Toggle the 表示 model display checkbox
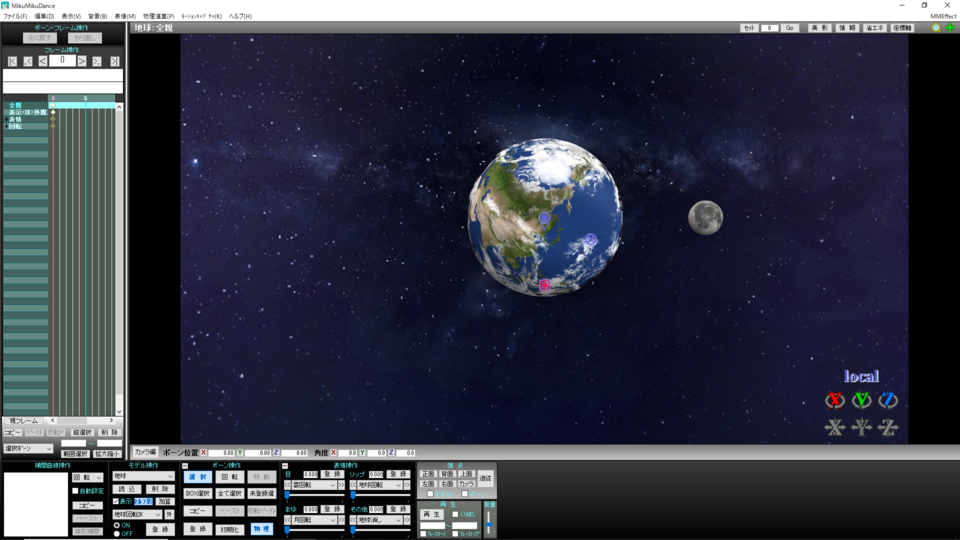Image resolution: width=960 pixels, height=540 pixels. [116, 501]
